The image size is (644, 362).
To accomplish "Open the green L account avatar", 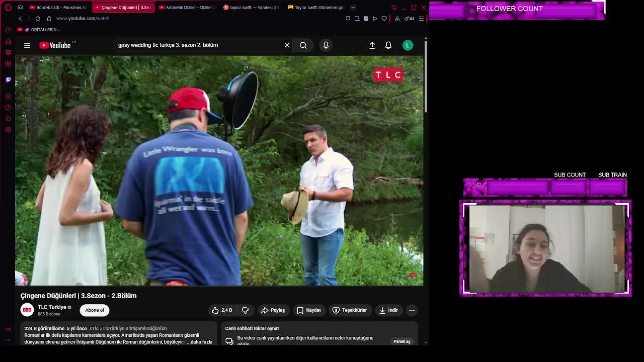I will [x=408, y=45].
